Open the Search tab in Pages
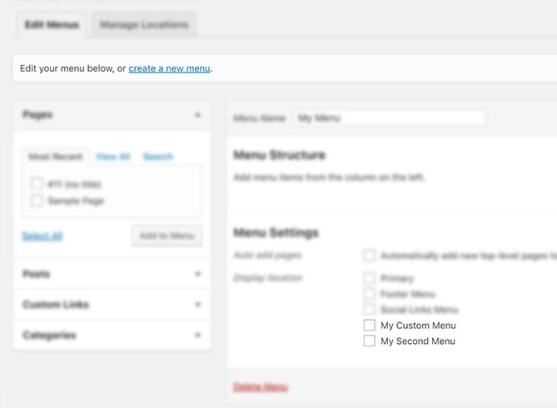The height and width of the screenshot is (408, 557). [158, 156]
